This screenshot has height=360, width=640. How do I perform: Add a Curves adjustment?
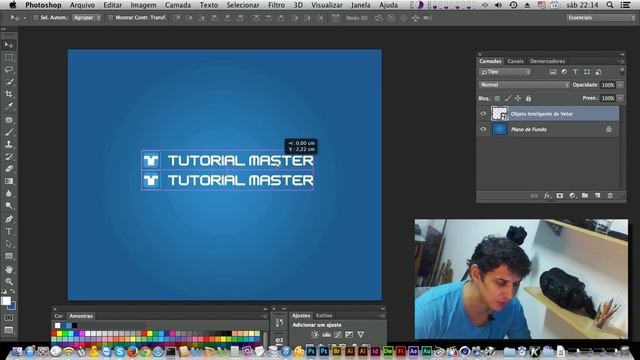point(338,334)
